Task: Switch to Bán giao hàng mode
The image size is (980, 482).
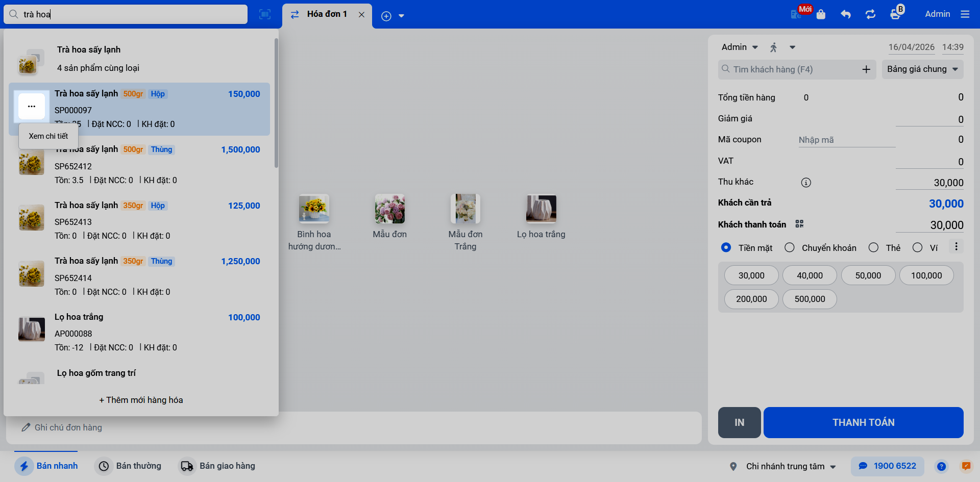Action: click(x=217, y=466)
